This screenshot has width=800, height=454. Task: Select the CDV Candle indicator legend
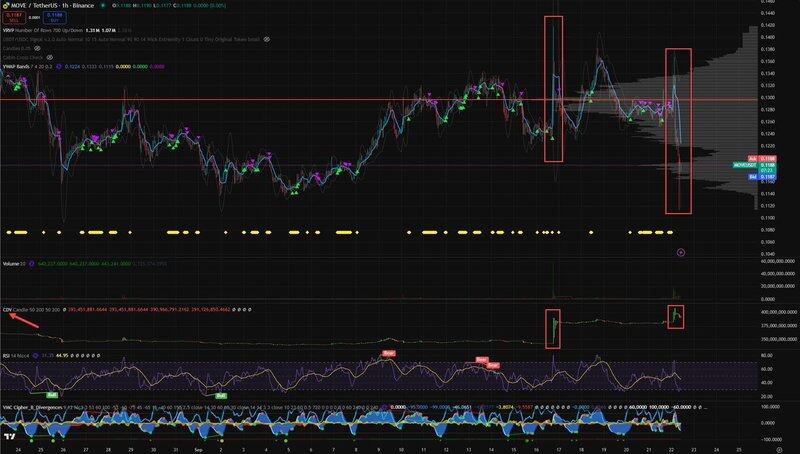point(31,310)
